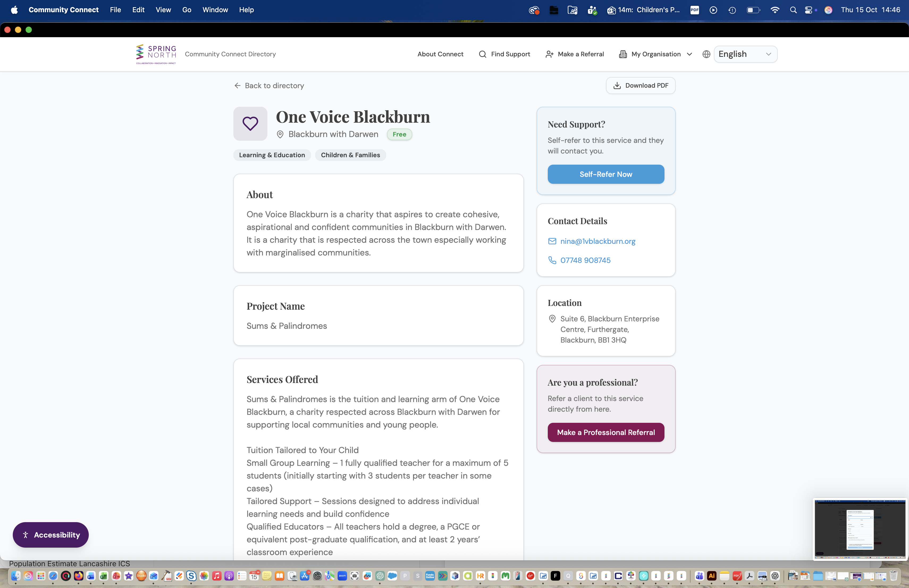The width and height of the screenshot is (909, 588).
Task: Call the 07748 908745 phone link
Action: (x=585, y=260)
